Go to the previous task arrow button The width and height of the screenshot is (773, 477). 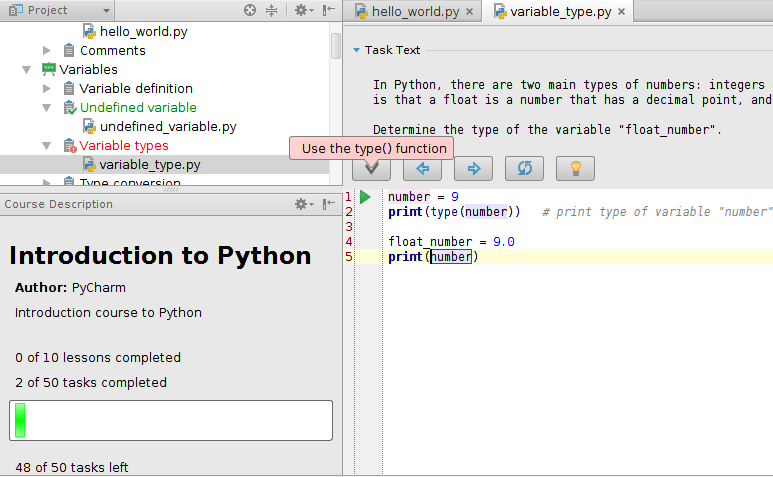pyautogui.click(x=422, y=169)
